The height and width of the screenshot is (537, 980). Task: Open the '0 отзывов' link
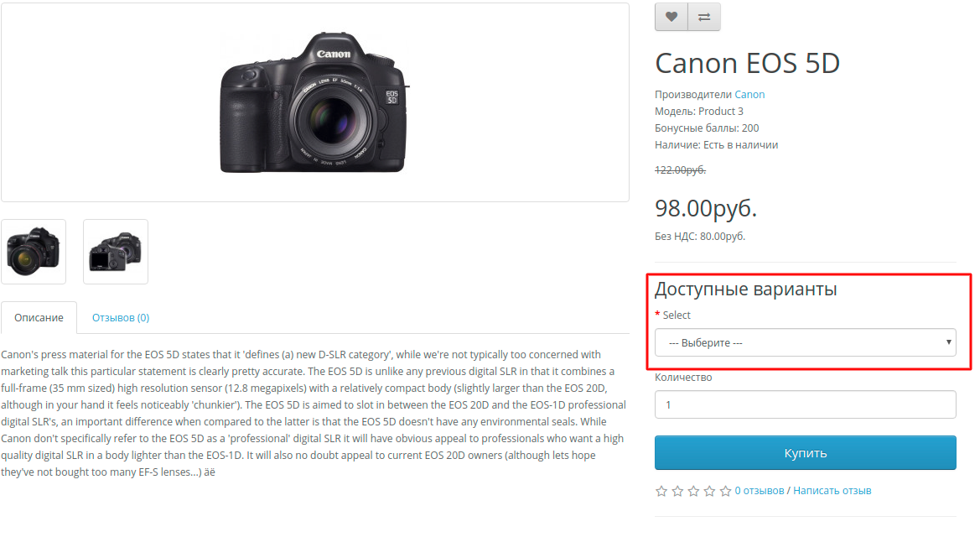tap(760, 491)
